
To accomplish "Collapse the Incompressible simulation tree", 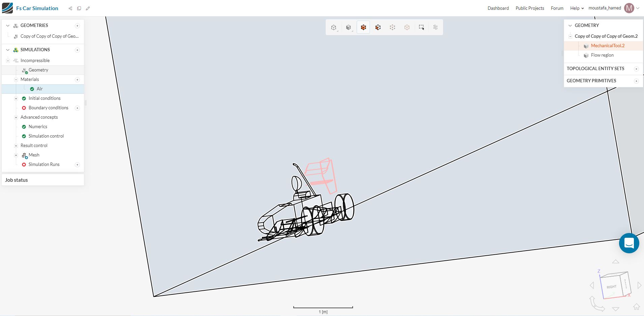I will (x=7, y=60).
